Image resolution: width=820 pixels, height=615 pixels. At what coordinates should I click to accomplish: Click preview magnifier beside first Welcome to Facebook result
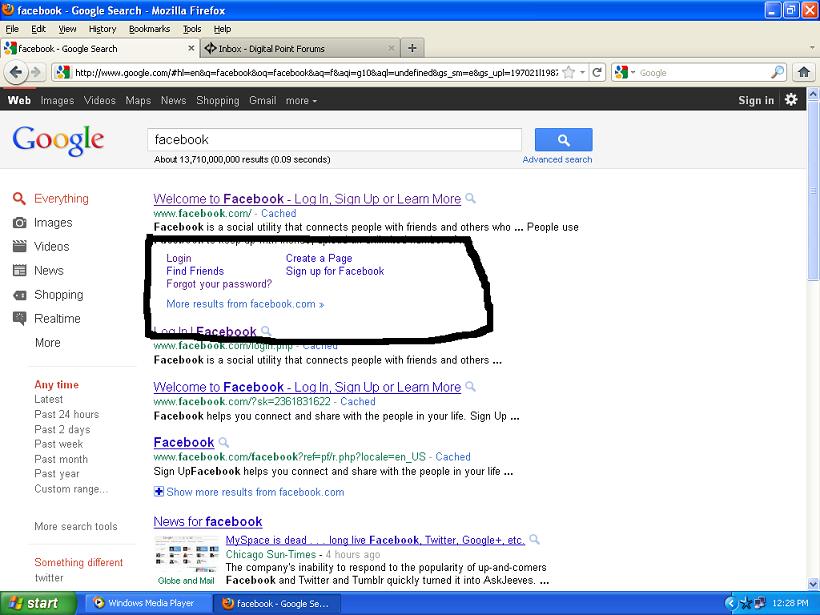(471, 198)
